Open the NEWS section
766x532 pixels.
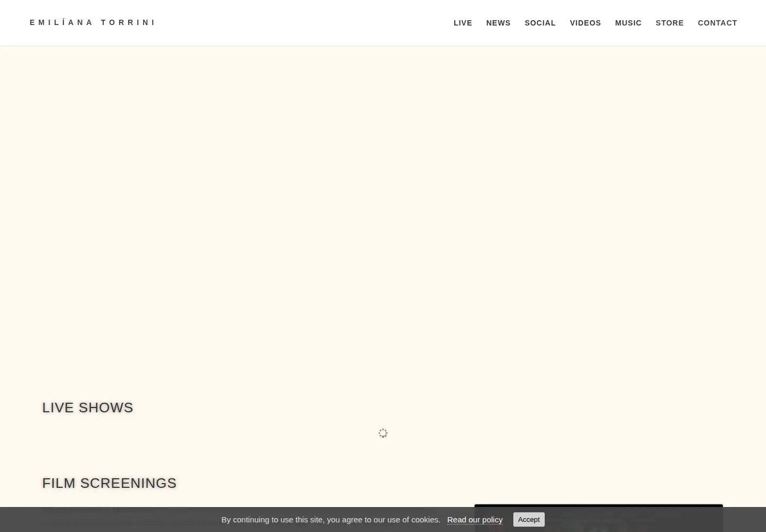498,23
